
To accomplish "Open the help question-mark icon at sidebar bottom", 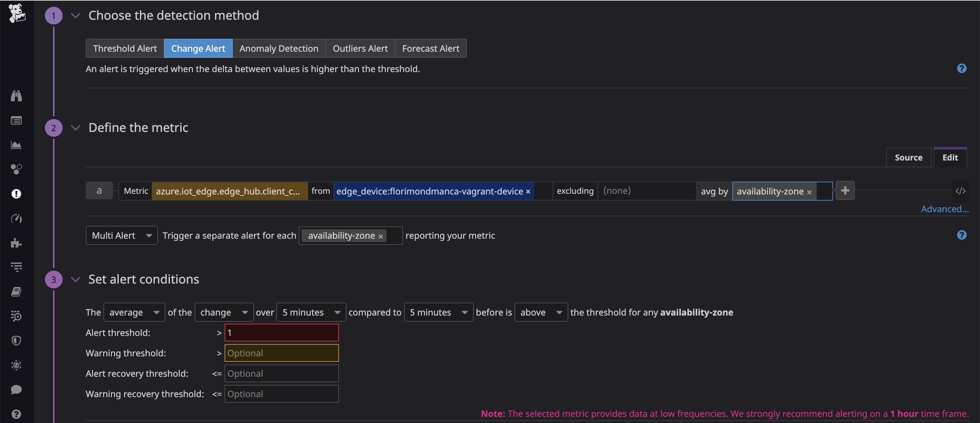I will [16, 413].
